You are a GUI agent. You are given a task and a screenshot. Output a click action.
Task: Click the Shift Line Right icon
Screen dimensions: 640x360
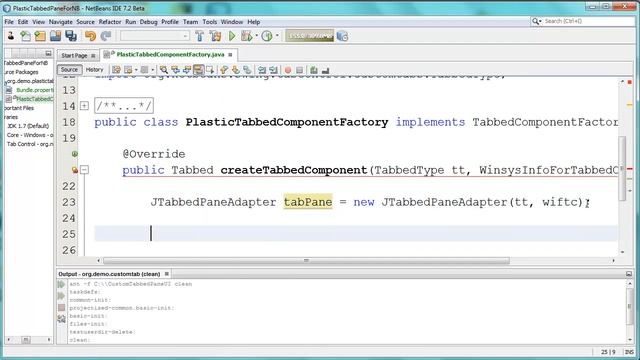[273, 70]
